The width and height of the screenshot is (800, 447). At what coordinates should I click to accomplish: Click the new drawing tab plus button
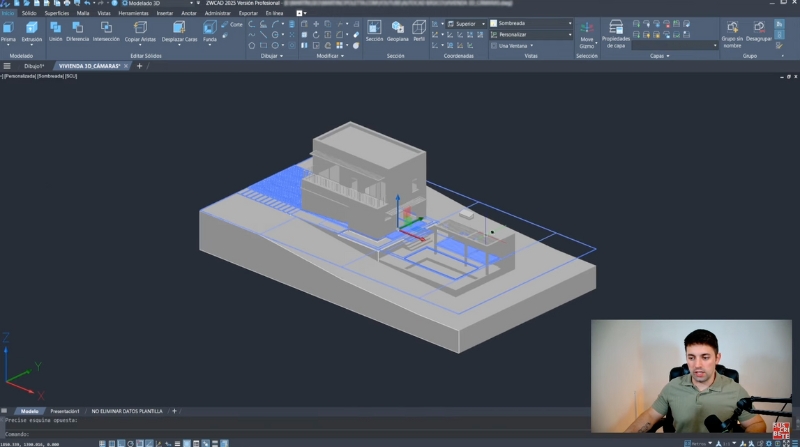click(139, 66)
